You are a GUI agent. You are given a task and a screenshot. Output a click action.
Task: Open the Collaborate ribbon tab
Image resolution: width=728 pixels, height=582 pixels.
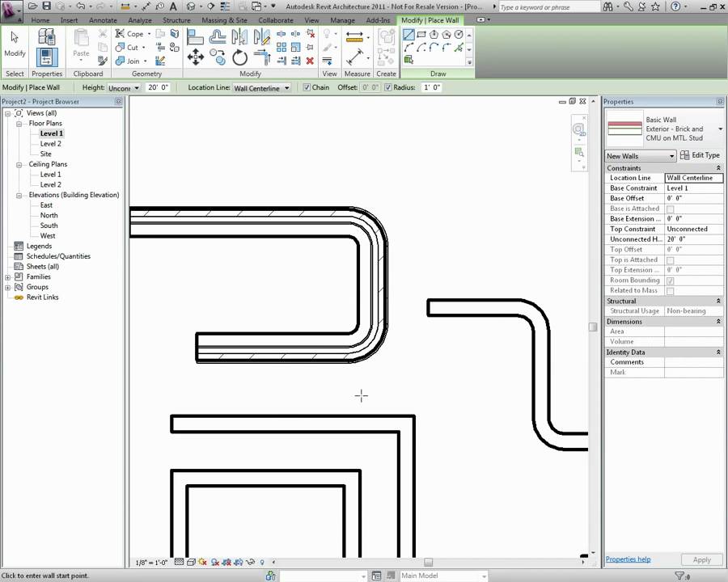click(x=276, y=20)
